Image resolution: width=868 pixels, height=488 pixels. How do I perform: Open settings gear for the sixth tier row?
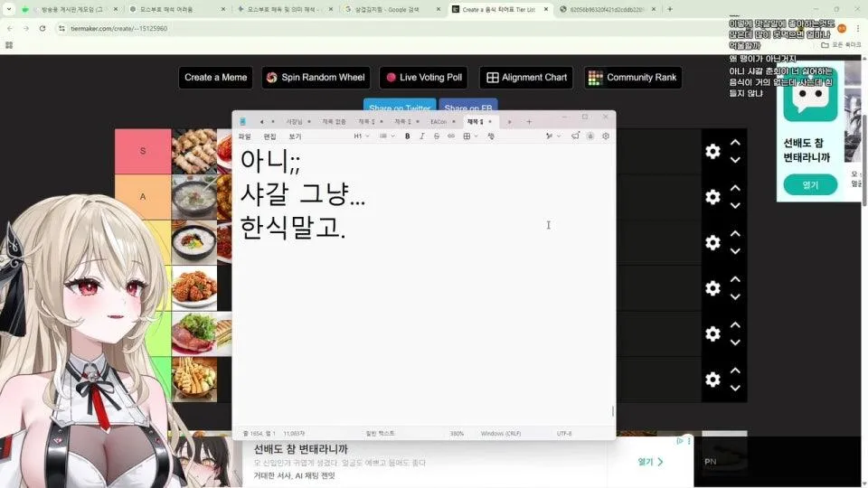point(712,379)
